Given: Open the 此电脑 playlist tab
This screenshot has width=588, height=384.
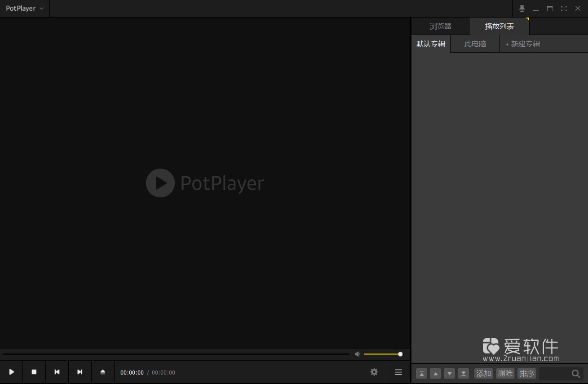Looking at the screenshot, I should 475,44.
